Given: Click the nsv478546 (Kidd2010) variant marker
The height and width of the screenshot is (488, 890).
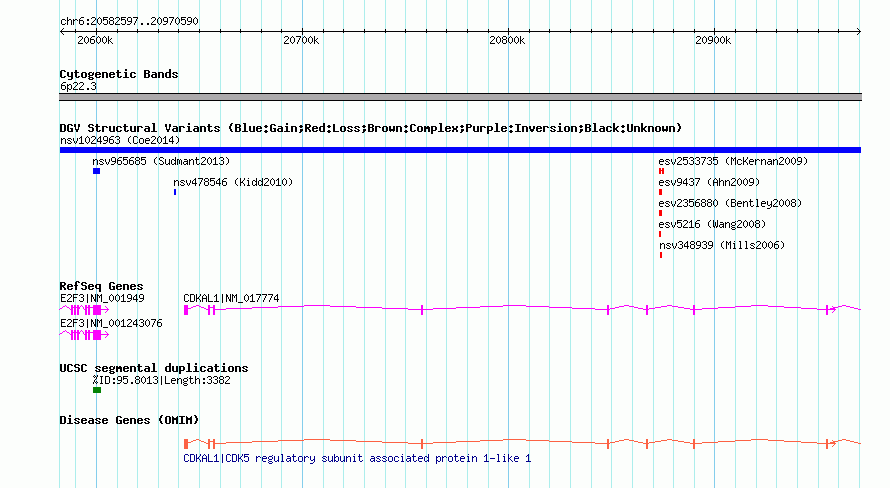Looking at the screenshot, I should [175, 192].
